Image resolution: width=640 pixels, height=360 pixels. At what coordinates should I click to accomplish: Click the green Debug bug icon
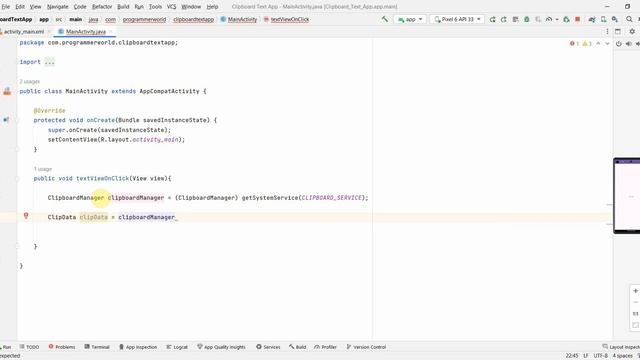[527, 19]
